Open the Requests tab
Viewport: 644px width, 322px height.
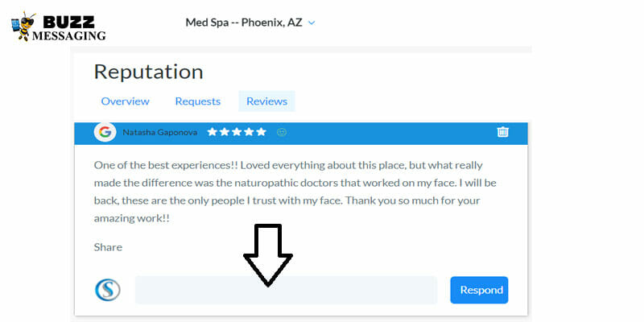pos(197,101)
